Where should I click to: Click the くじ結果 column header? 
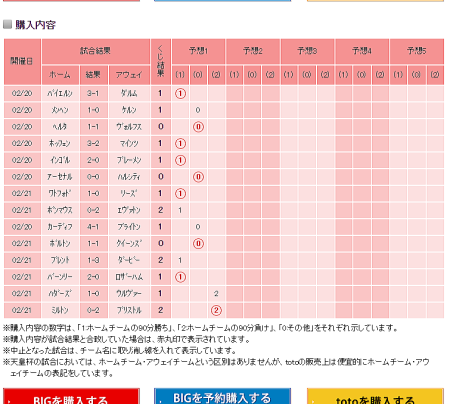161,61
